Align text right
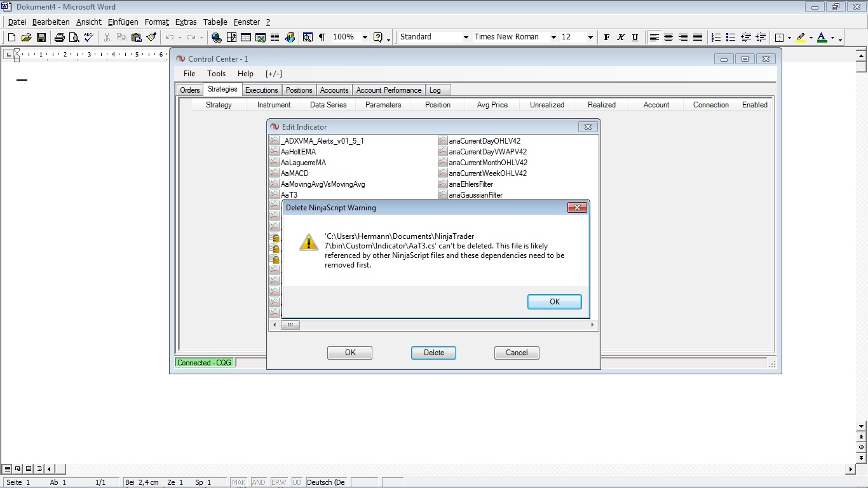The width and height of the screenshot is (868, 488). click(x=683, y=37)
